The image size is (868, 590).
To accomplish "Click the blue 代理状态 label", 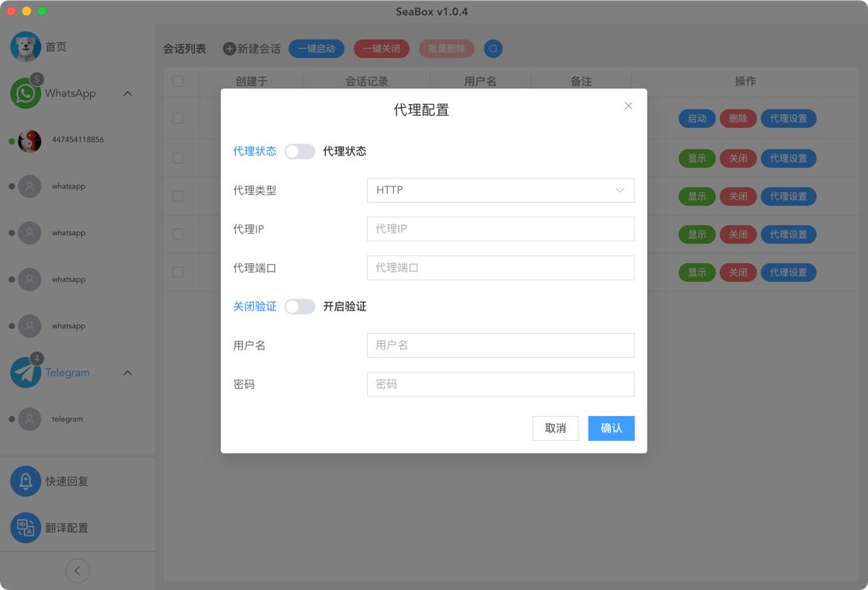I will click(x=254, y=151).
